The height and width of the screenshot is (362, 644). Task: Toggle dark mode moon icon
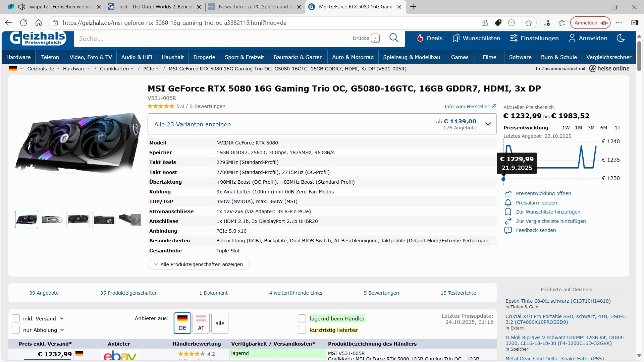(x=621, y=38)
